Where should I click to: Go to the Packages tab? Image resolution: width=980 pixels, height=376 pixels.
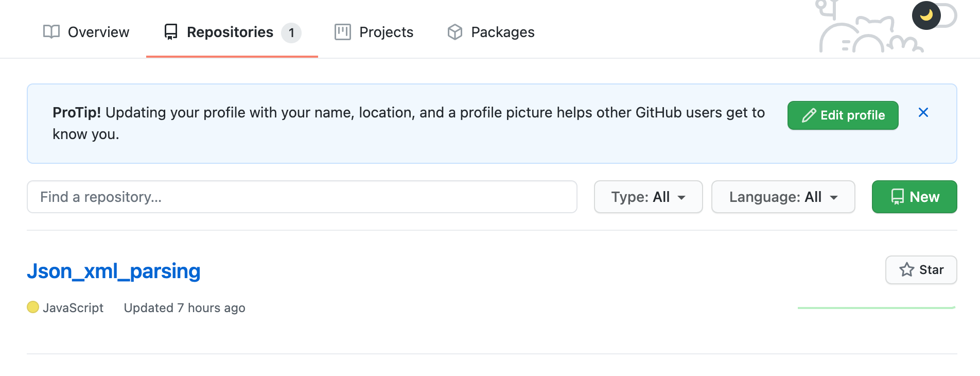point(502,32)
